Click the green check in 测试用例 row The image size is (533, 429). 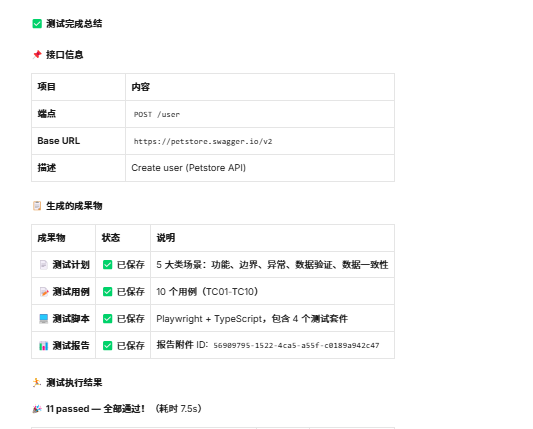click(107, 292)
